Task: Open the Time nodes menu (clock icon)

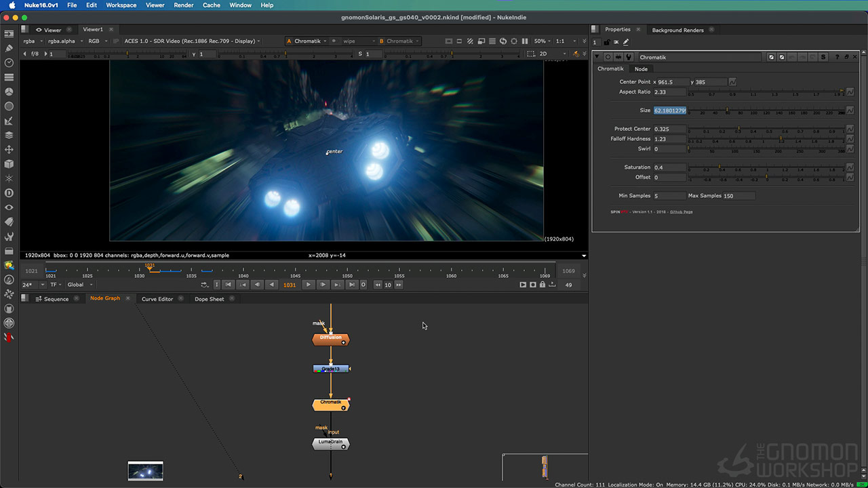Action: pyautogui.click(x=9, y=63)
